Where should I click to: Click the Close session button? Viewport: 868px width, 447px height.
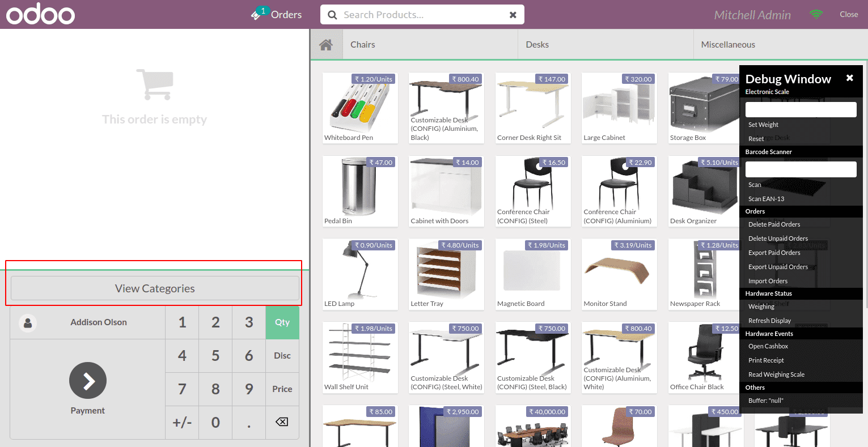849,15
